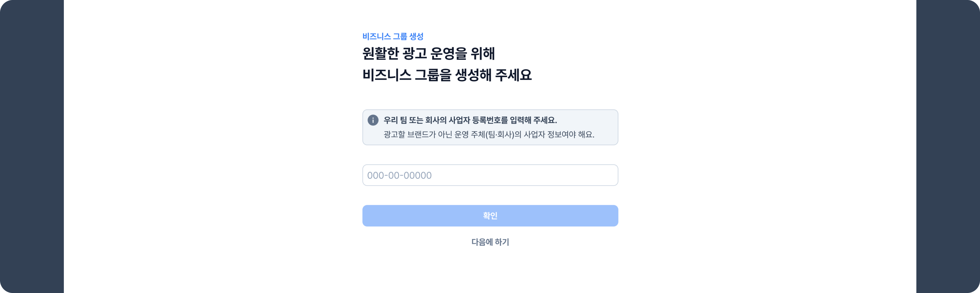Screen dimensions: 980x293
Task: Click the blue 비즈니스 그룹 생성 label
Action: point(393,36)
